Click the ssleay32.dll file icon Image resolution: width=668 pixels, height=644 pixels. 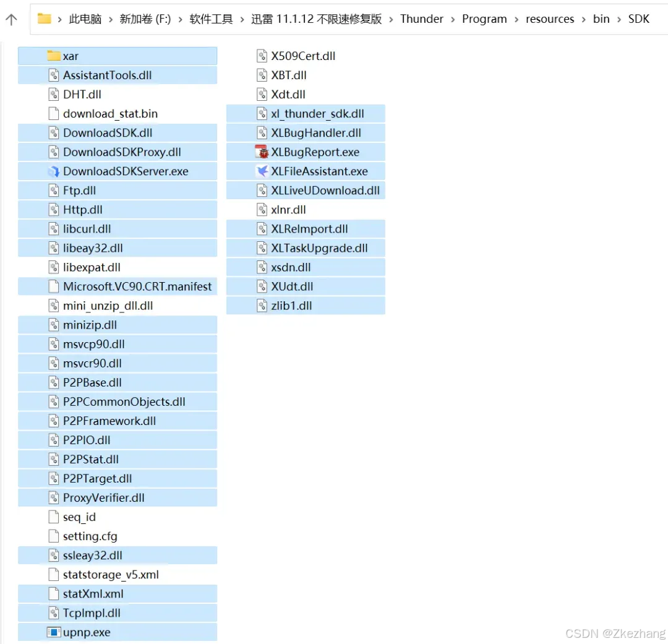tap(54, 556)
